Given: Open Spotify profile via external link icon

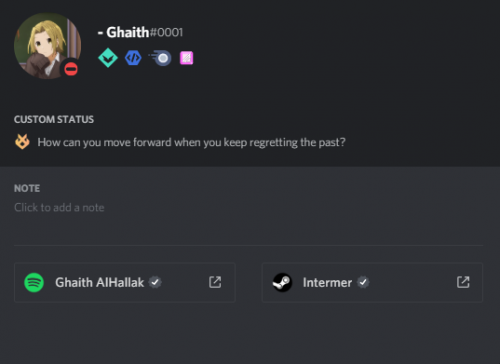Looking at the screenshot, I should [215, 282].
